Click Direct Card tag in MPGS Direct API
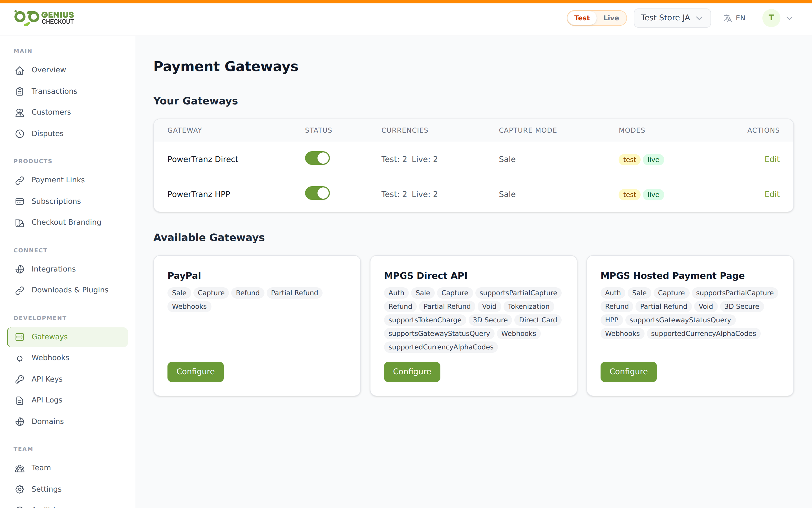The height and width of the screenshot is (508, 812). (538, 320)
